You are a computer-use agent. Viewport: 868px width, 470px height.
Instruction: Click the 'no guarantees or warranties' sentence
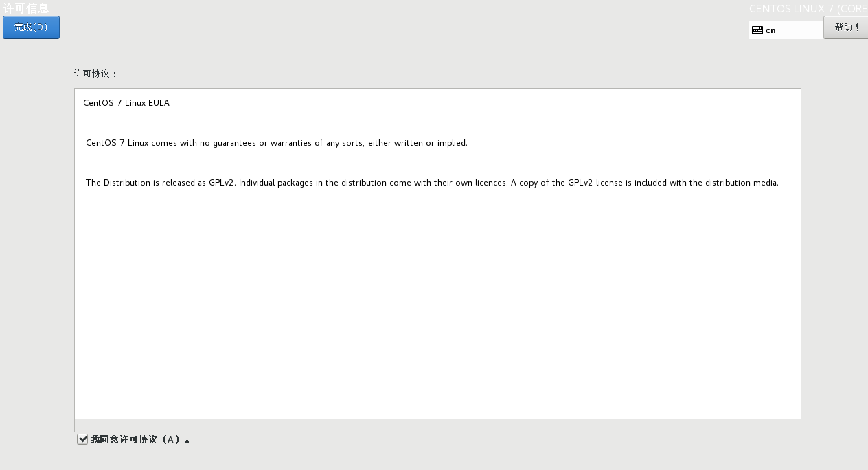tap(277, 143)
